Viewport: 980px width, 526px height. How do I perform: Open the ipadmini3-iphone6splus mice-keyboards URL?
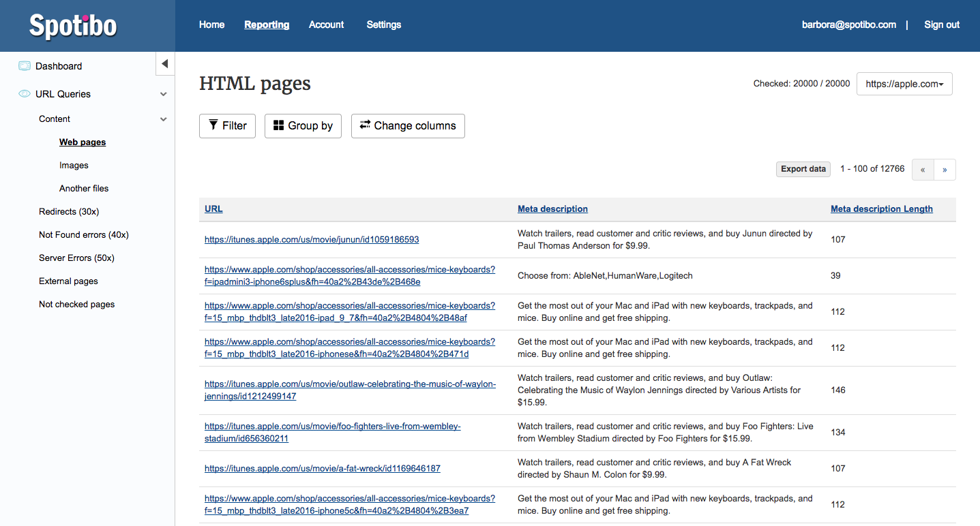pos(350,276)
